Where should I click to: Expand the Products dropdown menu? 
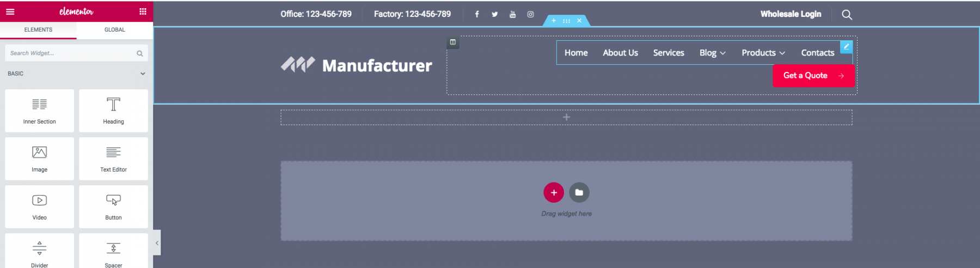click(x=763, y=53)
